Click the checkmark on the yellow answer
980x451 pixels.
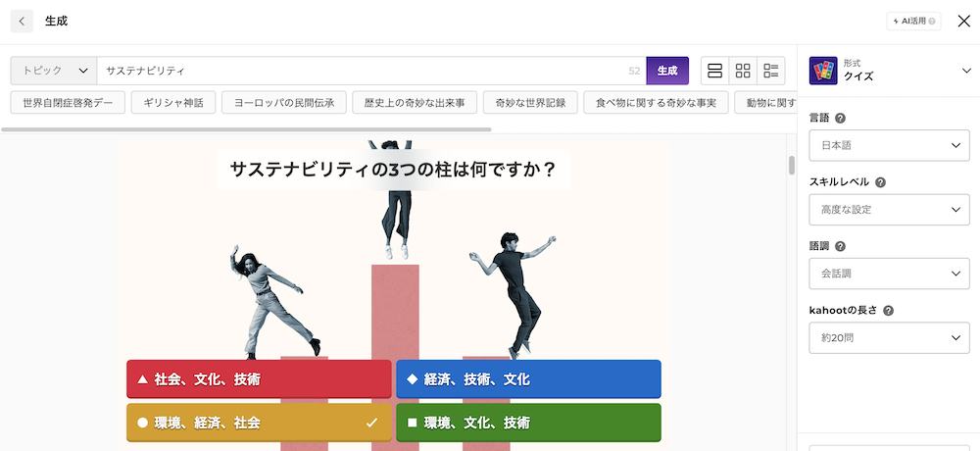371,423
